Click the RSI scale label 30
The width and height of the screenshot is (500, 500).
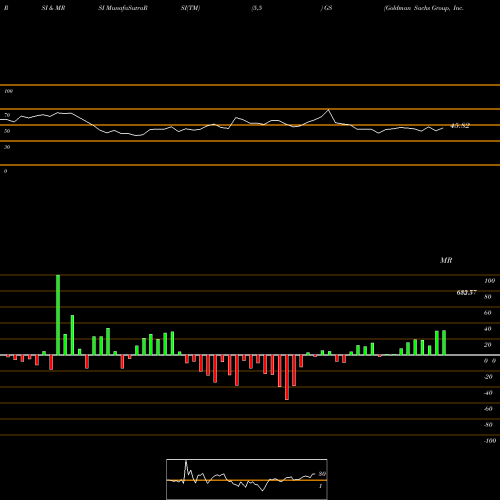[7, 147]
